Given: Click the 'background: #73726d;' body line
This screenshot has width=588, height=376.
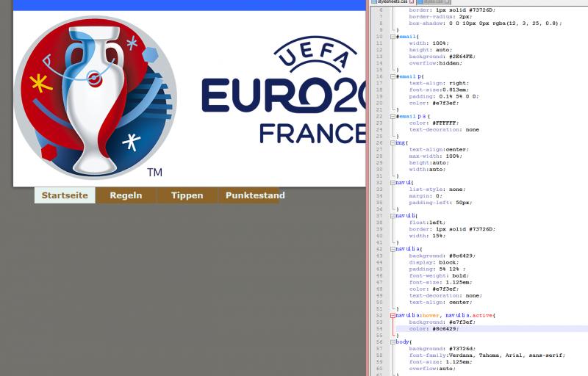Looking at the screenshot, I should (x=442, y=349).
